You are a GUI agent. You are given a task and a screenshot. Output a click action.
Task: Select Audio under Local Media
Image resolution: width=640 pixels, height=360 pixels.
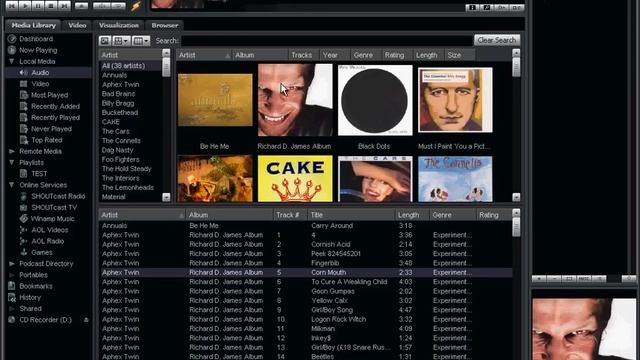(40, 73)
